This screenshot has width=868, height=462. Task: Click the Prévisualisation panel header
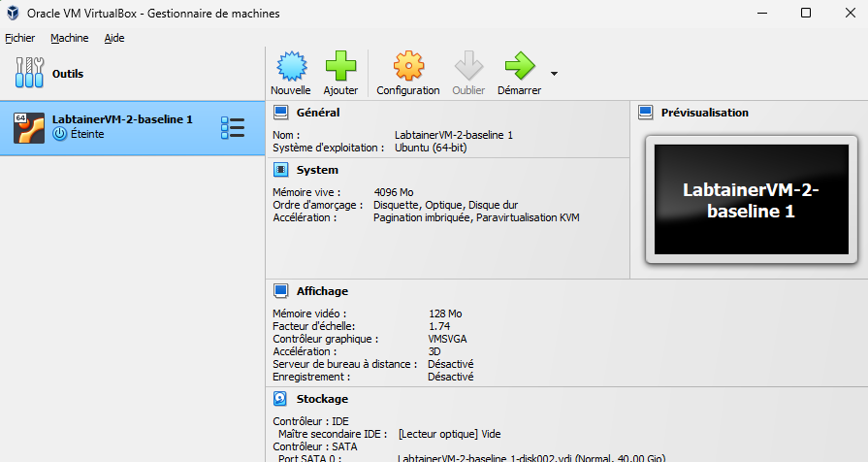[x=704, y=113]
